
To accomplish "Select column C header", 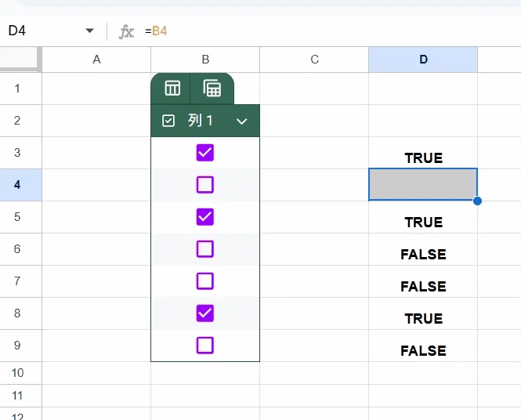I will (314, 60).
